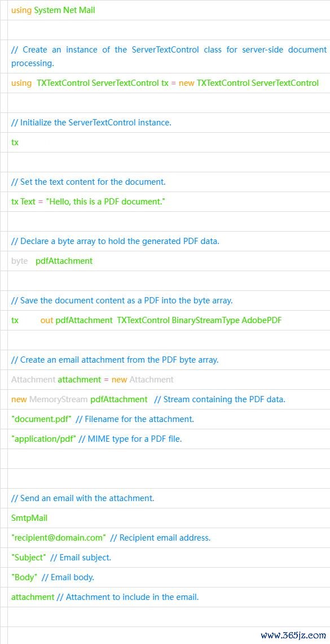The height and width of the screenshot is (644, 330).
Task: Select the ServerTextControl class comment
Action: coord(169,56)
